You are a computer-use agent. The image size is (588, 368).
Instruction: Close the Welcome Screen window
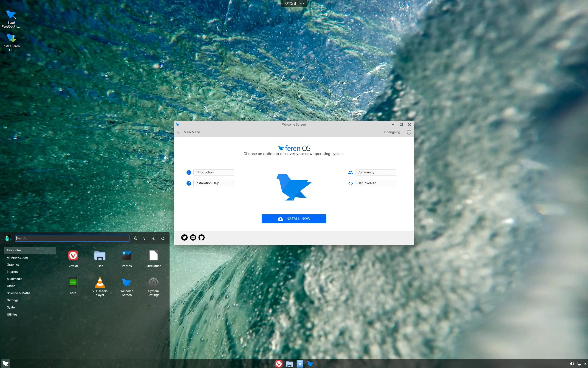pyautogui.click(x=409, y=124)
